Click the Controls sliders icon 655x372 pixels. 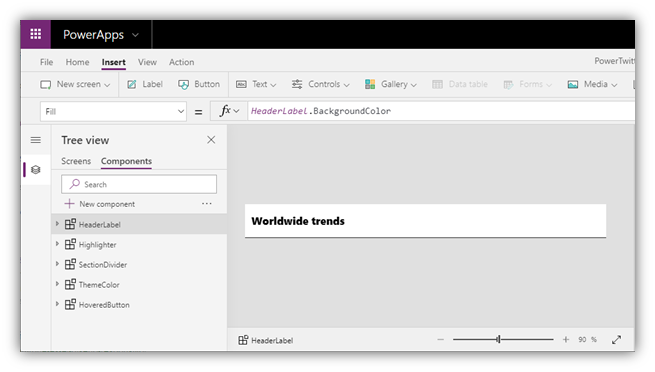pyautogui.click(x=297, y=84)
